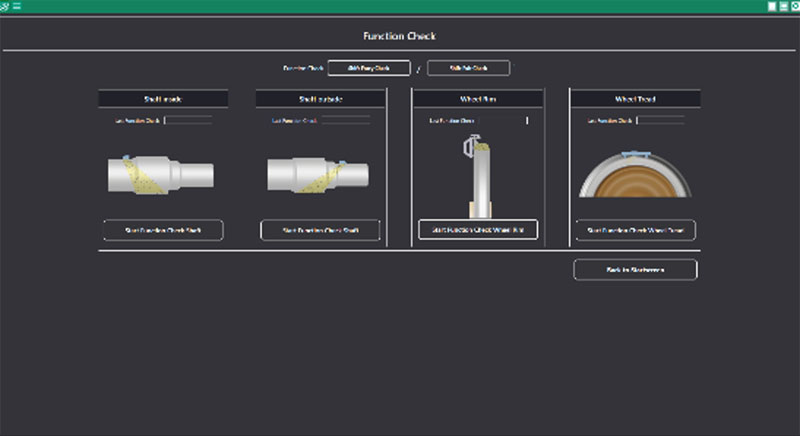The height and width of the screenshot is (436, 800).
Task: Select the Wheel Tread panel header
Action: tap(635, 99)
